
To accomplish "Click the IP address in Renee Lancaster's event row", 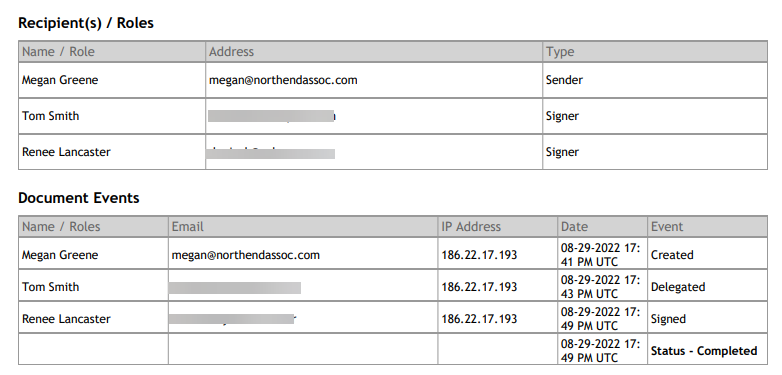I will point(479,319).
